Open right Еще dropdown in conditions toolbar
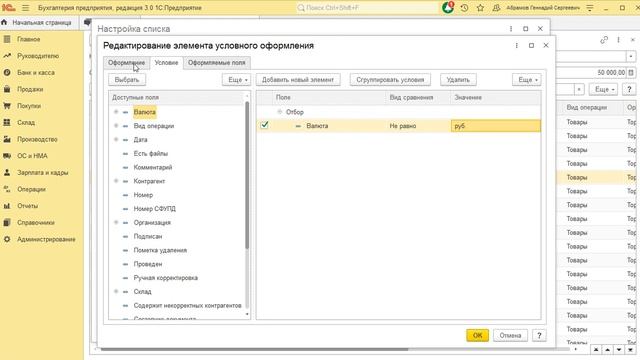The height and width of the screenshot is (360, 640). pos(527,80)
